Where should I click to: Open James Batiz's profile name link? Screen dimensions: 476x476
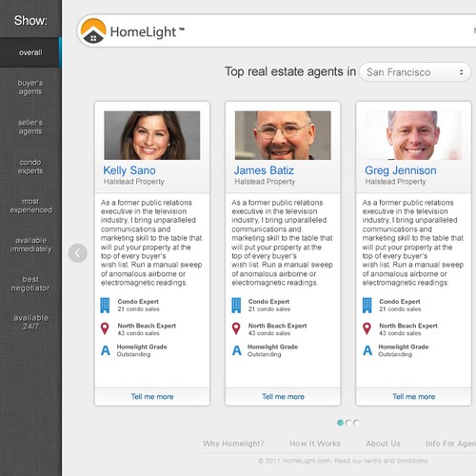(264, 170)
